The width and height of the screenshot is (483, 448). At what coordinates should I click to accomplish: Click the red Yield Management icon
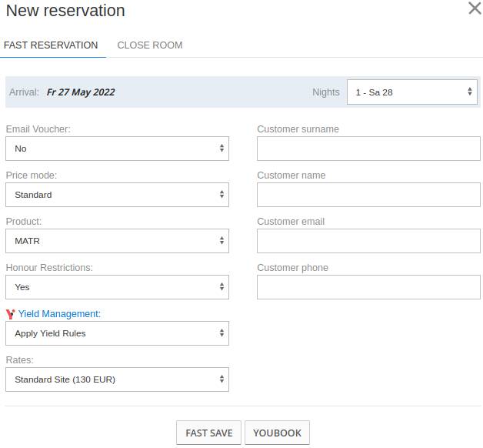(x=10, y=314)
